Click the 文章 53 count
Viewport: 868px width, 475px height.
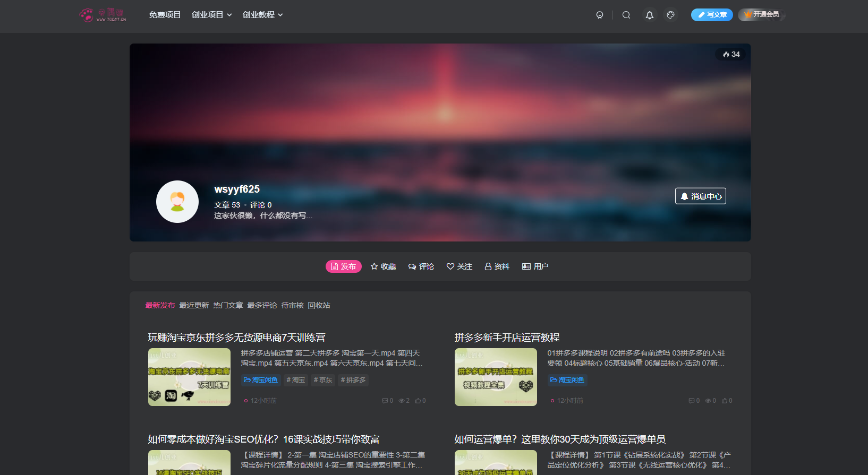click(227, 205)
